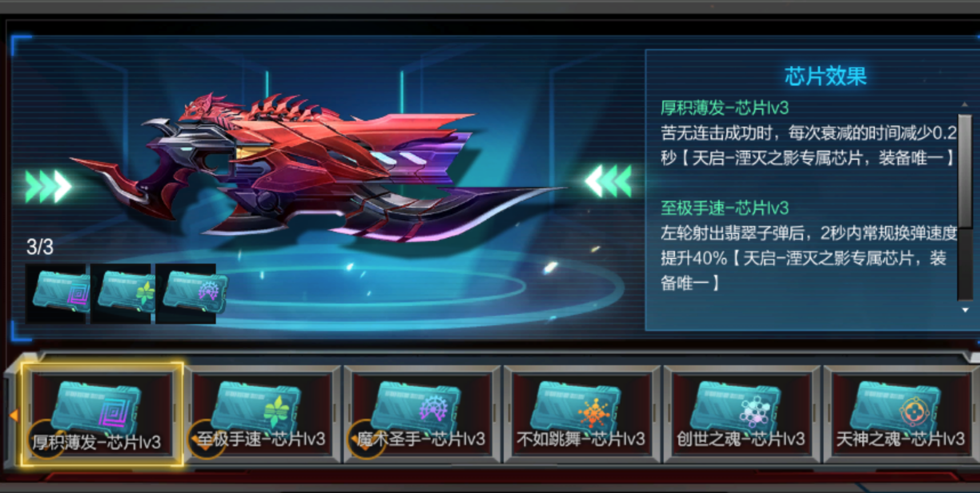980x493 pixels.
Task: Click the green left-pointing chevrons beside weapon
Action: [x=608, y=181]
